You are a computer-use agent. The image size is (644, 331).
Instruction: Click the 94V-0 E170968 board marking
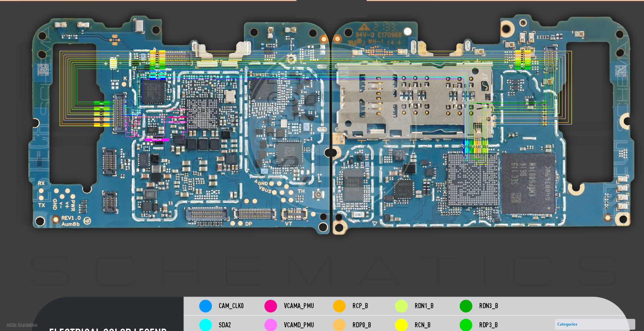378,35
